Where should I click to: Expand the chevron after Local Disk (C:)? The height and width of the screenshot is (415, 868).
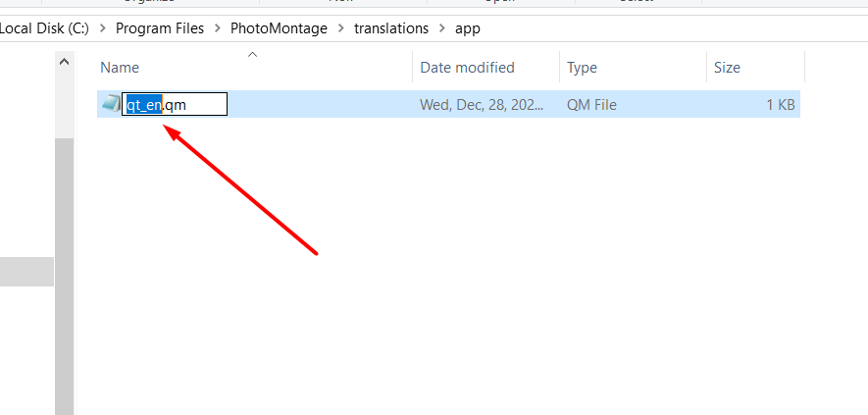(102, 28)
